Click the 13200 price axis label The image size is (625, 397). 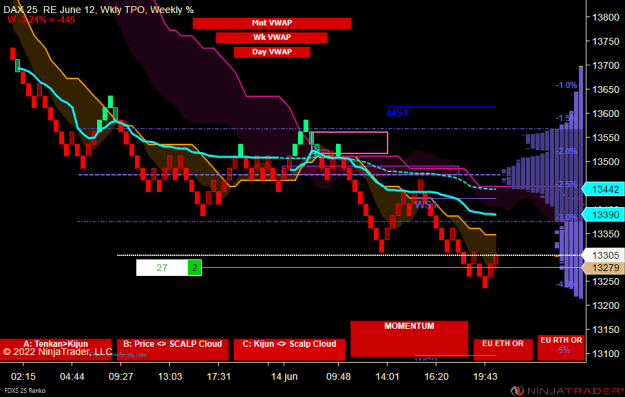606,305
